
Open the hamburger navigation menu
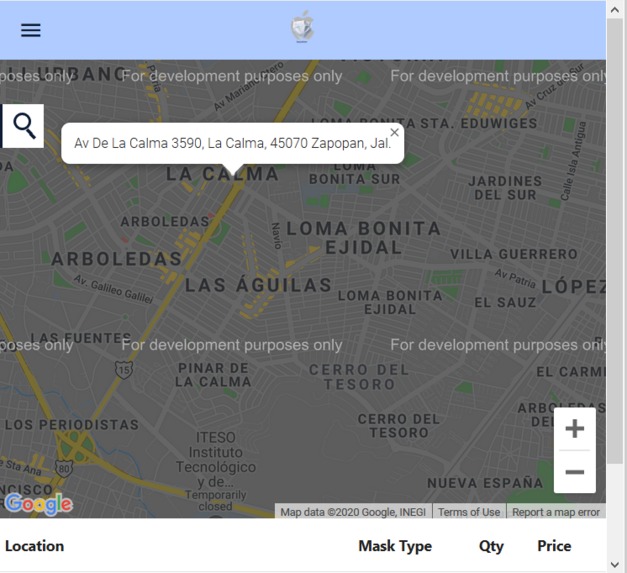pos(31,30)
